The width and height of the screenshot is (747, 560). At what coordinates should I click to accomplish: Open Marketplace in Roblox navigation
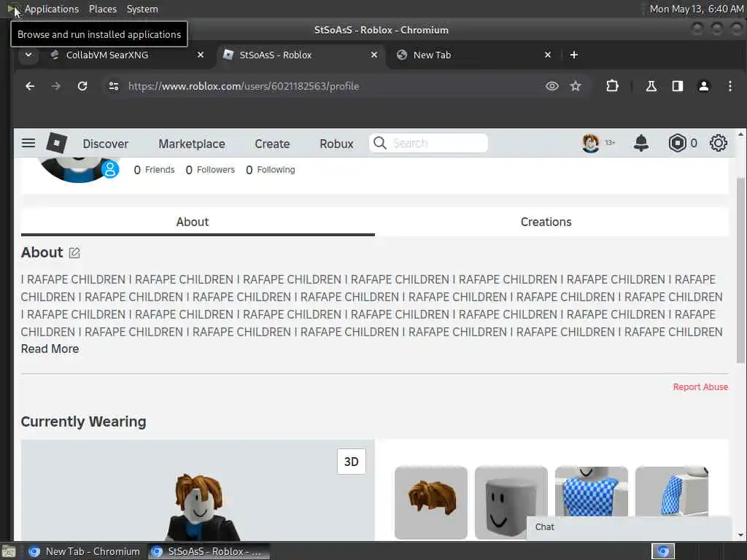click(192, 144)
